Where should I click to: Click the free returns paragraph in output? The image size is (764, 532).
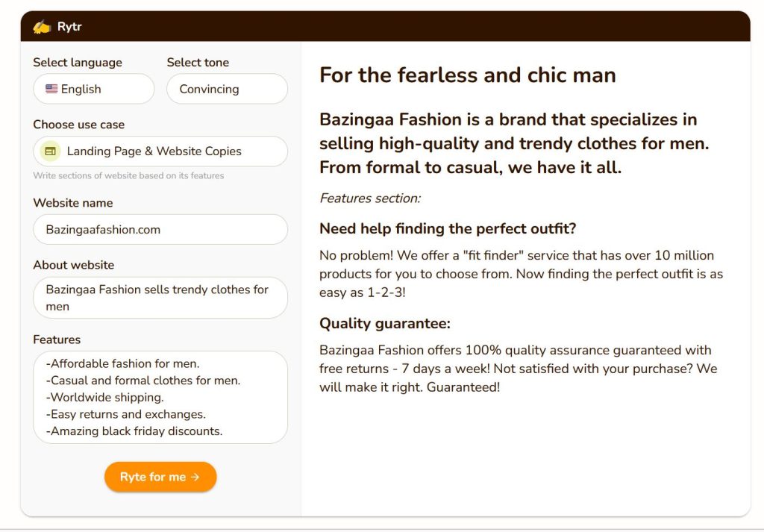click(x=519, y=369)
